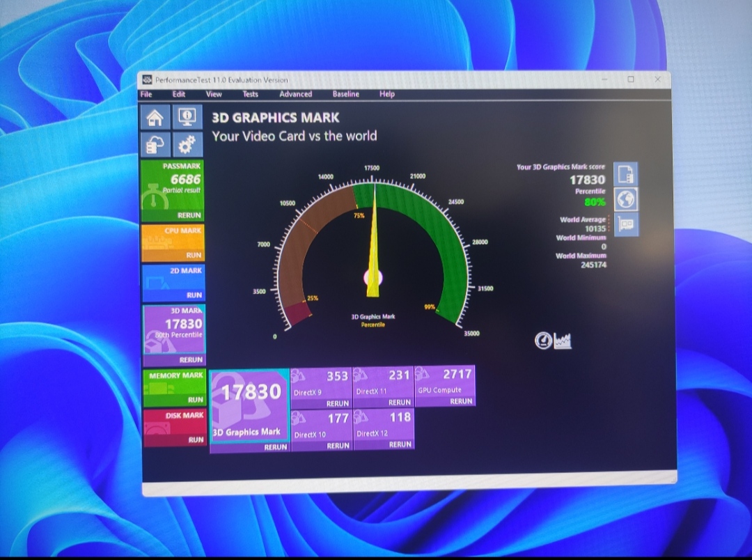
Task: Rerun the 3D Mark sidebar test
Action: coord(191,359)
